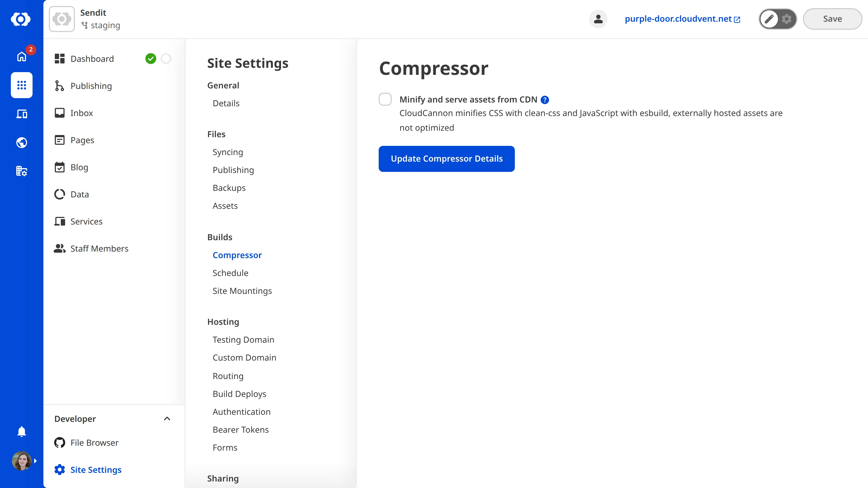Open organization settings via the building-gear icon
Image resolution: width=868 pixels, height=488 pixels.
21,171
